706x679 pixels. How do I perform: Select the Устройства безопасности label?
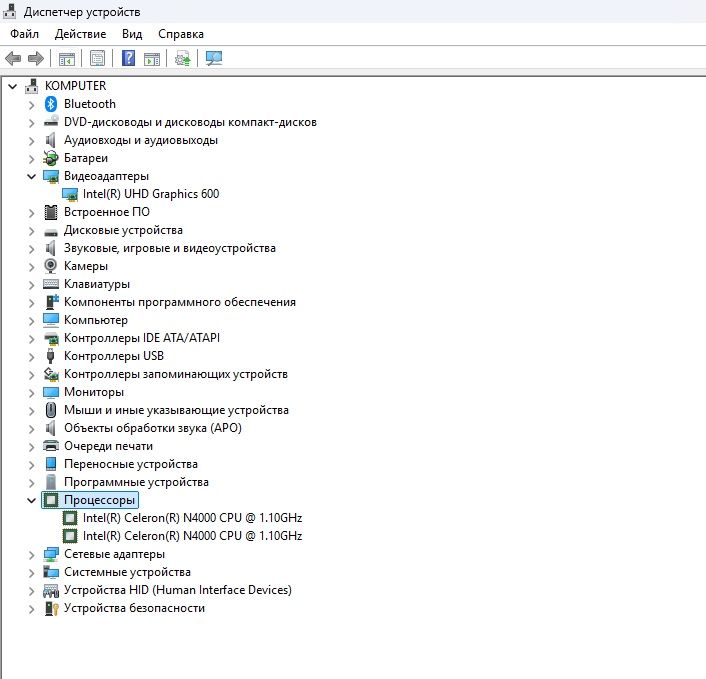(x=134, y=608)
